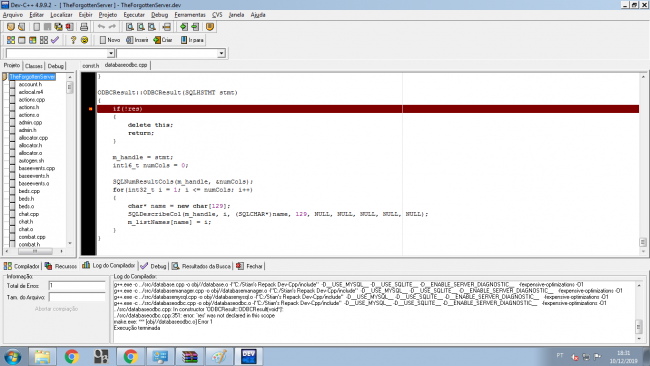Open the WinRAR taskbar icon
This screenshot has width=650, height=366.
click(x=189, y=356)
